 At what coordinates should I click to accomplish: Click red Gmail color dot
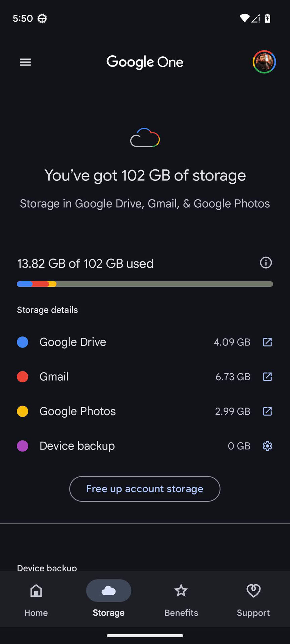[x=22, y=377]
